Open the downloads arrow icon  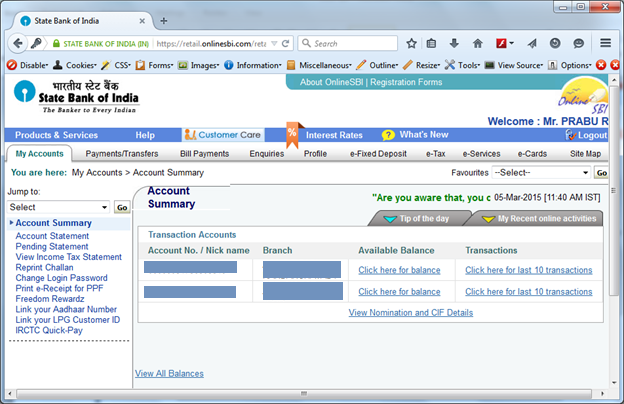pos(454,43)
